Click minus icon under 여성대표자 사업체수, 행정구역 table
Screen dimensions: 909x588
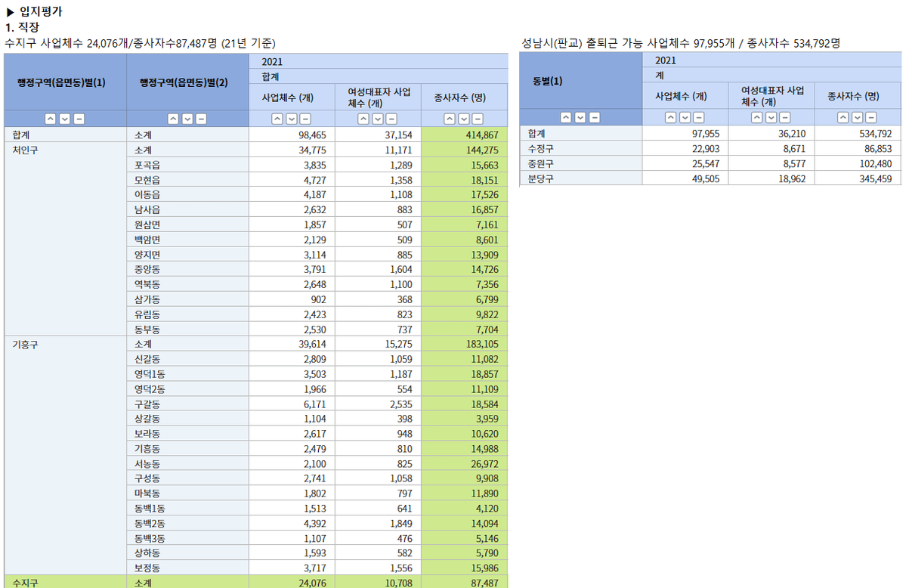click(391, 119)
